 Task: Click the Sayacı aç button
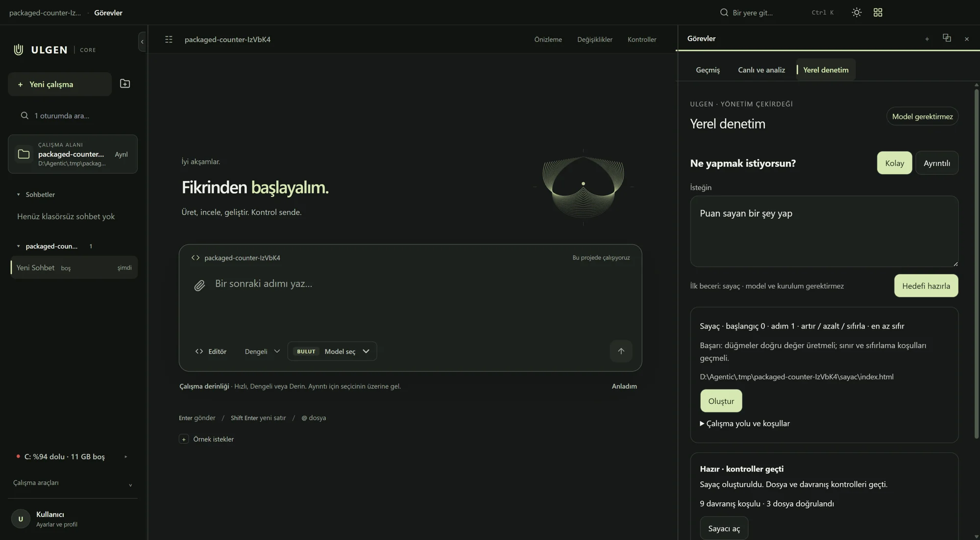[x=724, y=528]
